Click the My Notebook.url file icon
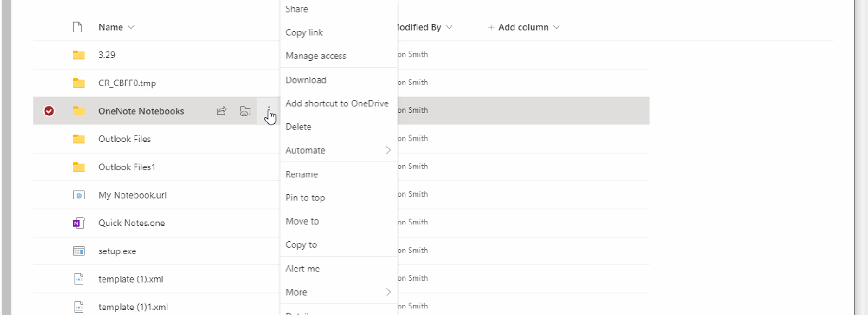 79,196
